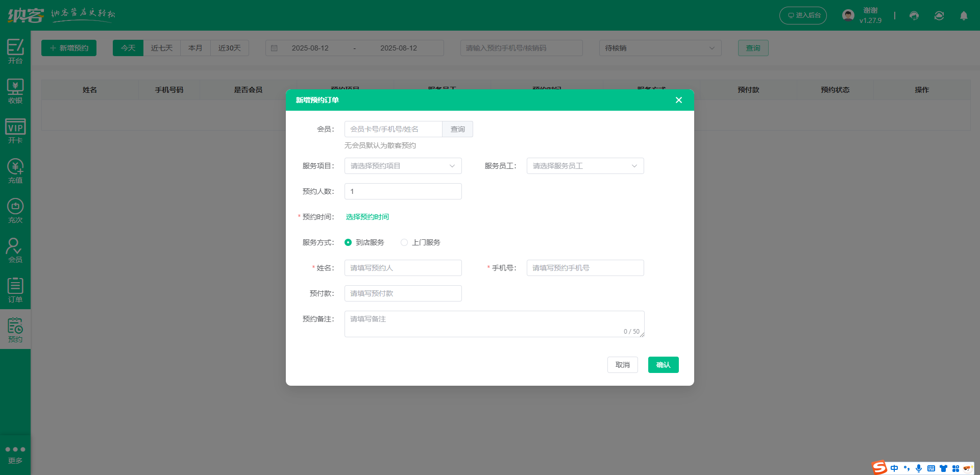Close the 新增预约订单 dialog

tap(678, 100)
